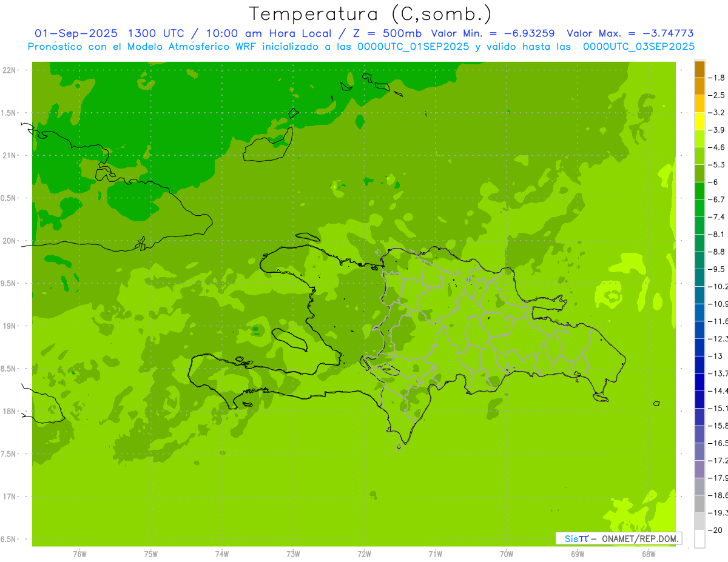Screen dimensions: 728x562
Task: Click the '20N' latitude axis label
Action: click(9, 241)
